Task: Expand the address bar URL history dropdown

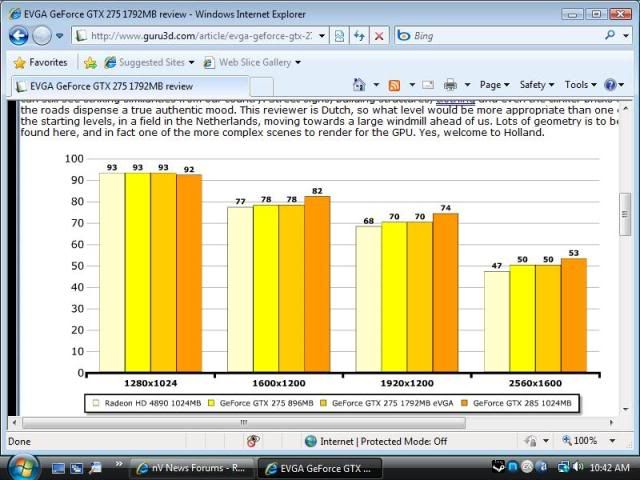Action: (322, 36)
